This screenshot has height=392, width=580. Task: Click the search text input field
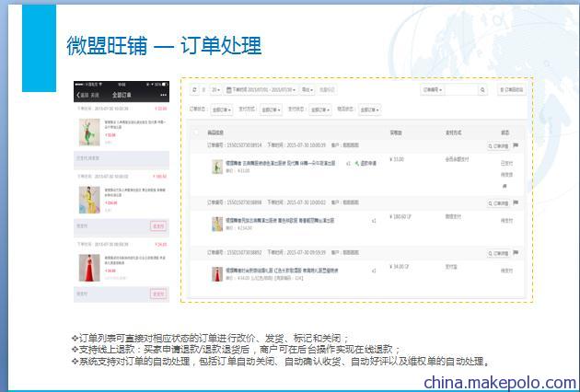461,90
